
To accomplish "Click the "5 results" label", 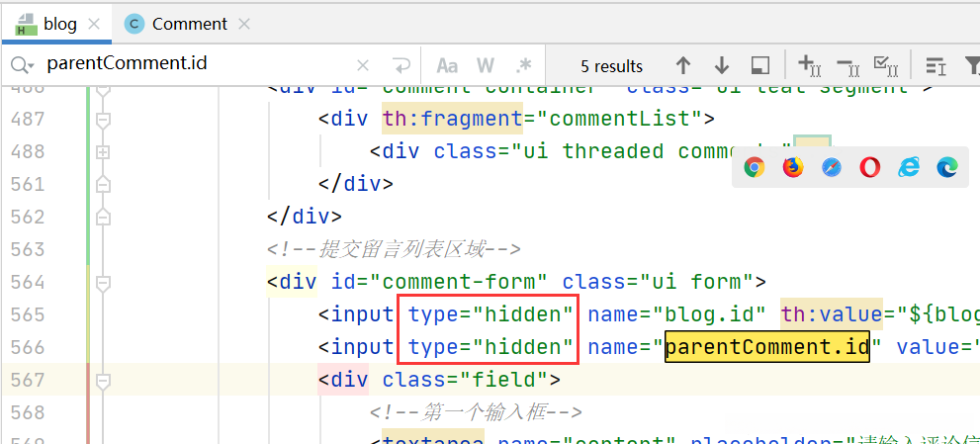I will pos(611,66).
